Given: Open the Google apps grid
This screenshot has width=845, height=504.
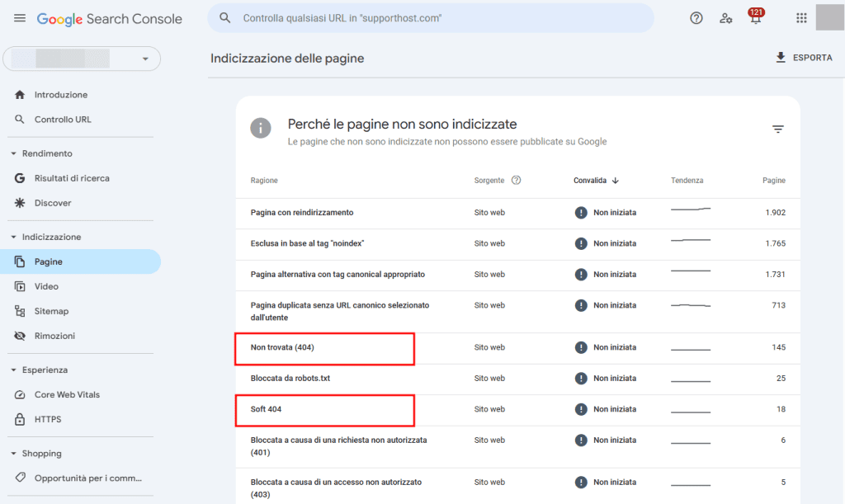Looking at the screenshot, I should click(x=800, y=17).
